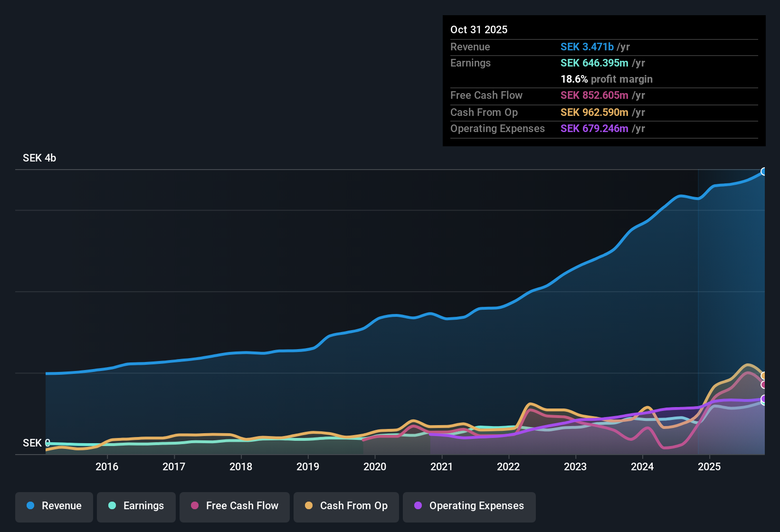
Task: Select the Revenue endpoint marker on the chart
Action: tap(764, 171)
